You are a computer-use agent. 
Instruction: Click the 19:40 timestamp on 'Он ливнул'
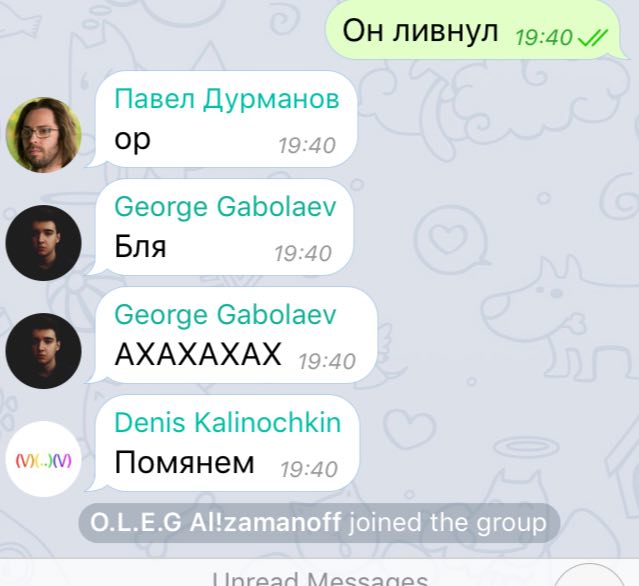click(544, 38)
